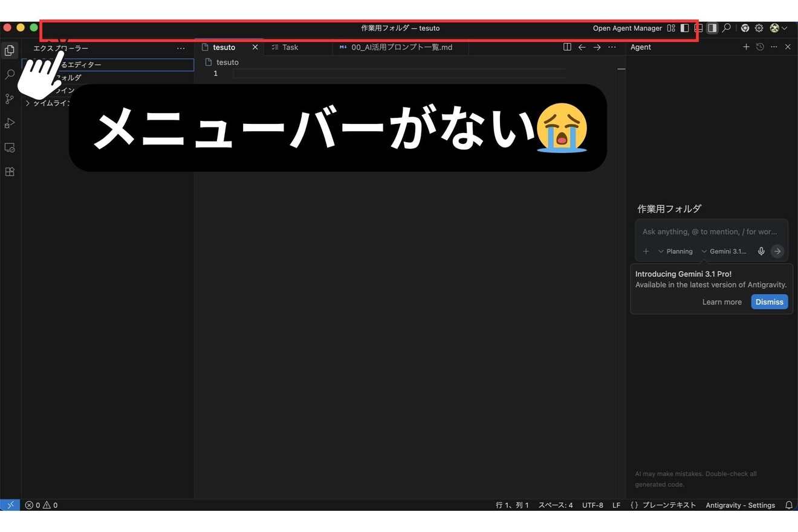
Task: Dismiss the Gemini 3.1 Pro notice
Action: [770, 302]
